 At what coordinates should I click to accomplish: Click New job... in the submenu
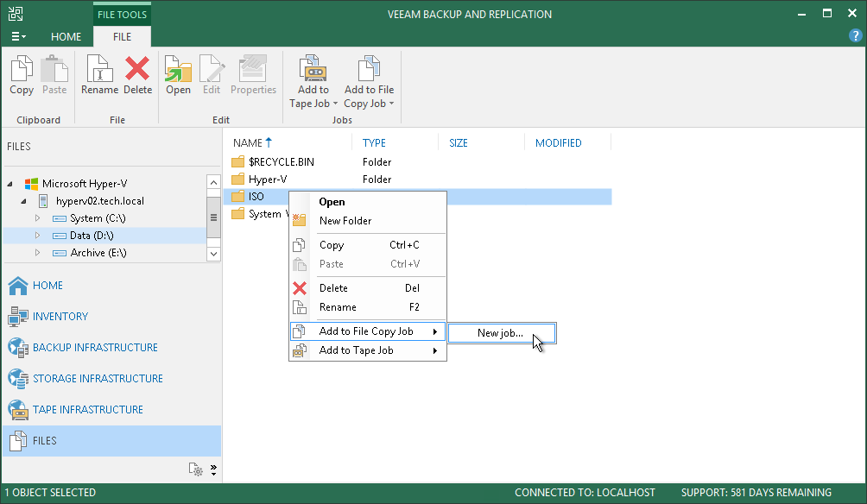click(502, 333)
